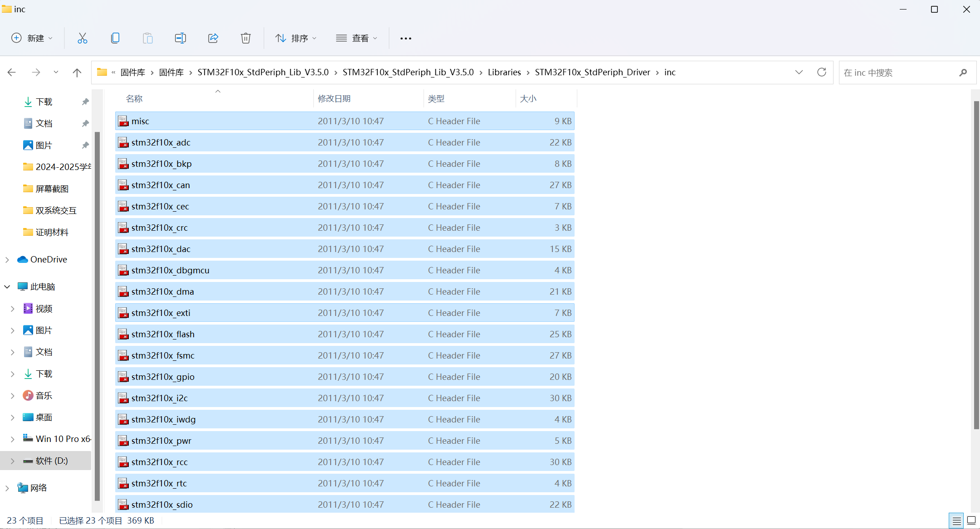This screenshot has height=529, width=980.
Task: Click the stm32f10x_gpio file icon
Action: point(123,377)
